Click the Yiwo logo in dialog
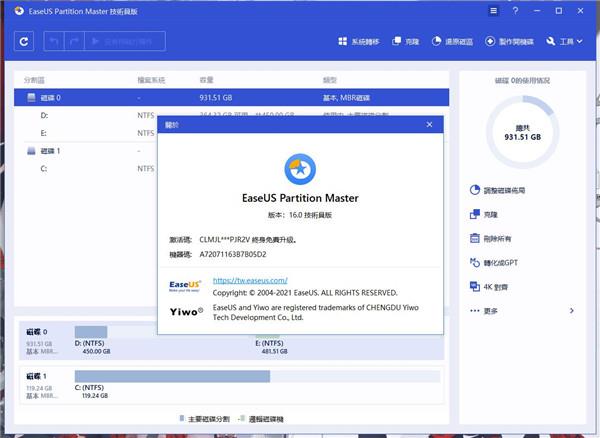Viewport: 600px width, 438px height. pyautogui.click(x=186, y=312)
